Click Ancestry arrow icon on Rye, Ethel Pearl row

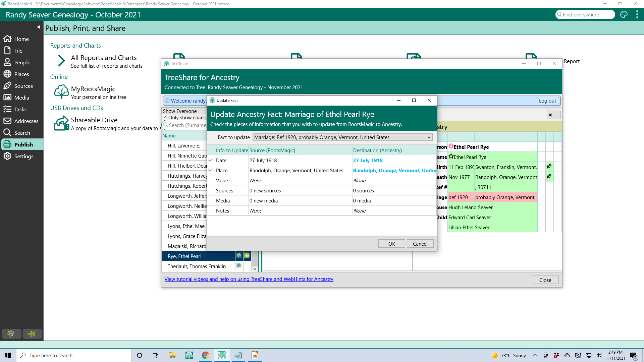click(x=247, y=256)
